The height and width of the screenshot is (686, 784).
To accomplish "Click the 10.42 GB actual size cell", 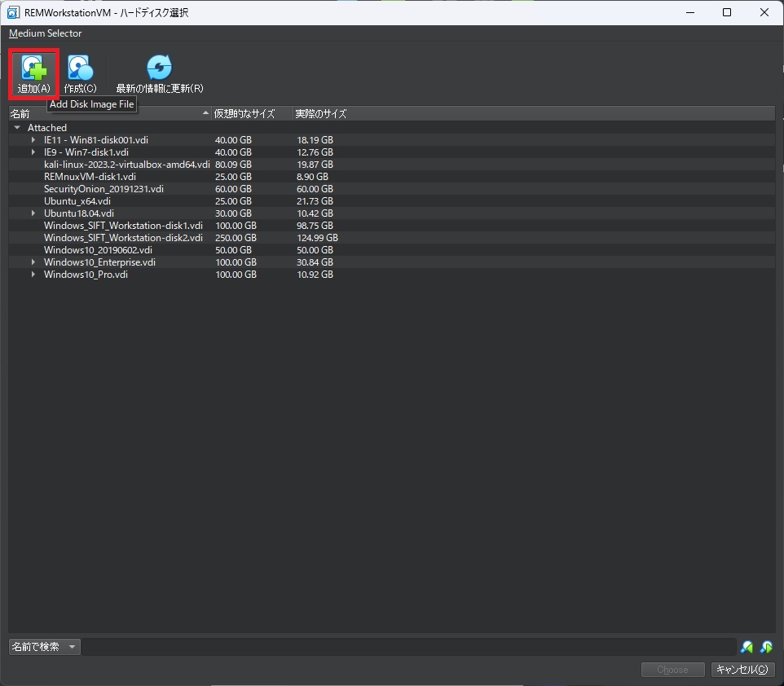I will tap(315, 213).
